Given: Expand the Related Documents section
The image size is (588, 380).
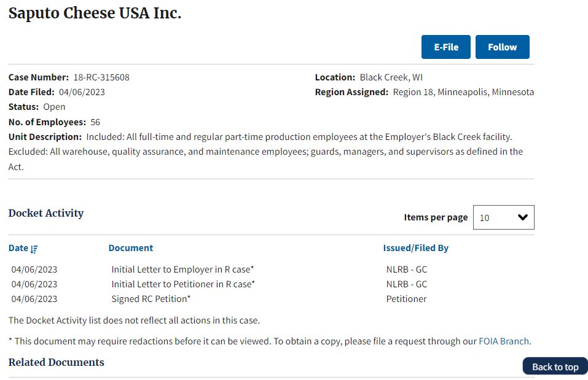Looking at the screenshot, I should click(x=56, y=362).
